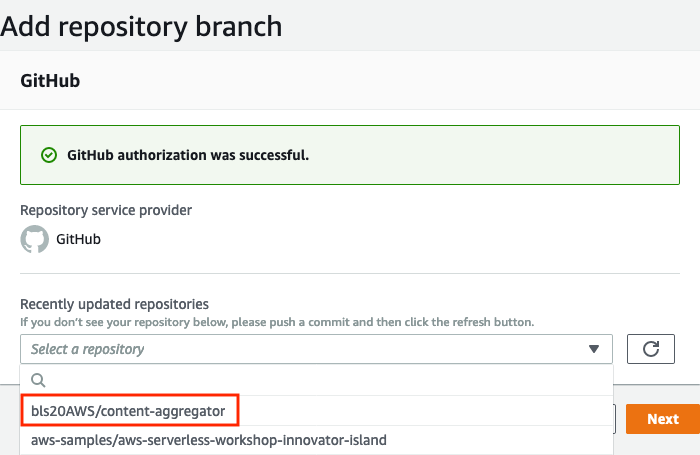Click the magnifier icon in repository search
This screenshot has height=455, width=700.
coord(38,380)
